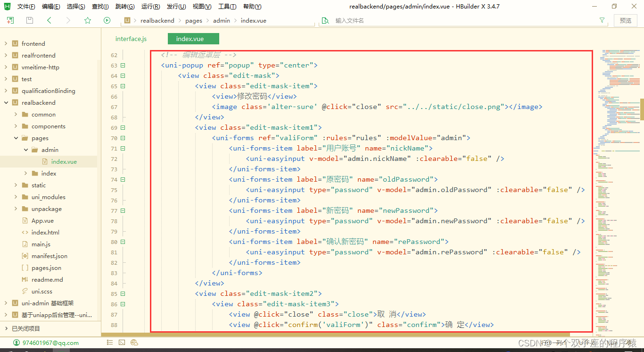Collapse the realbackend project chevron
The height and width of the screenshot is (352, 644).
point(6,102)
